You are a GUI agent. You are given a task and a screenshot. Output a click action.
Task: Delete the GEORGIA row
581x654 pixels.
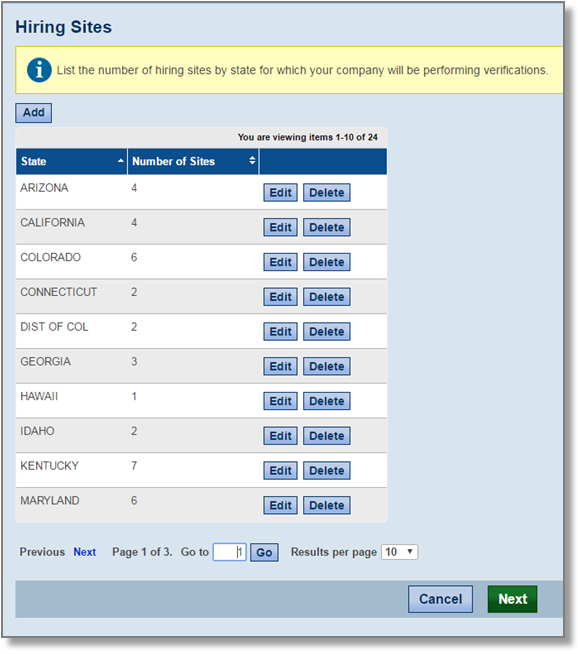(x=327, y=366)
